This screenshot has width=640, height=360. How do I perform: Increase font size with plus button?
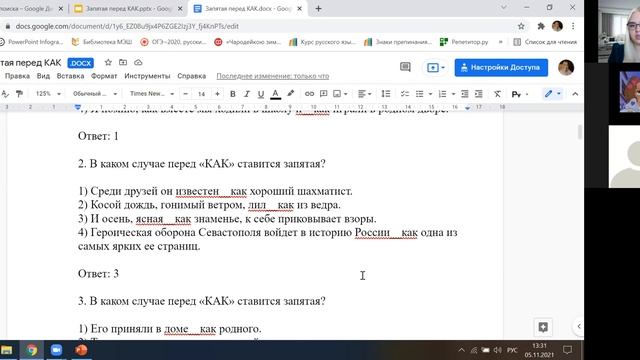tap(217, 94)
